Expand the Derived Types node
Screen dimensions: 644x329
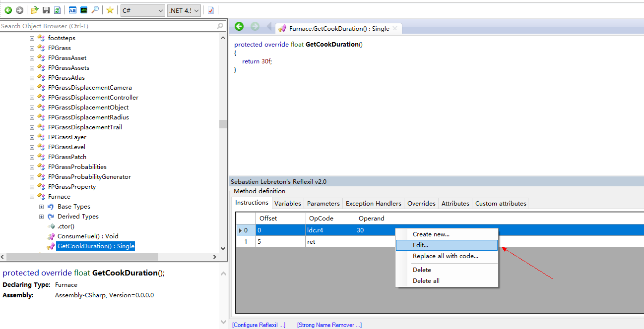pyautogui.click(x=42, y=217)
